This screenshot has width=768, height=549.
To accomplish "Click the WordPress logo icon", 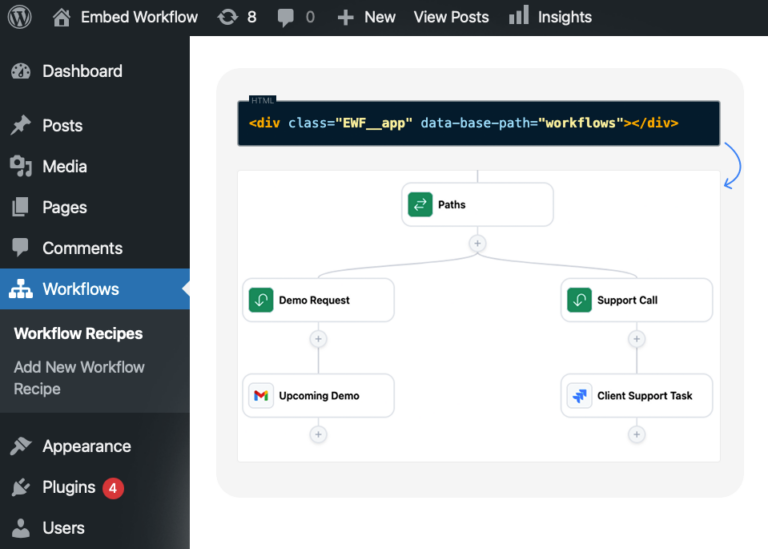I will point(20,17).
